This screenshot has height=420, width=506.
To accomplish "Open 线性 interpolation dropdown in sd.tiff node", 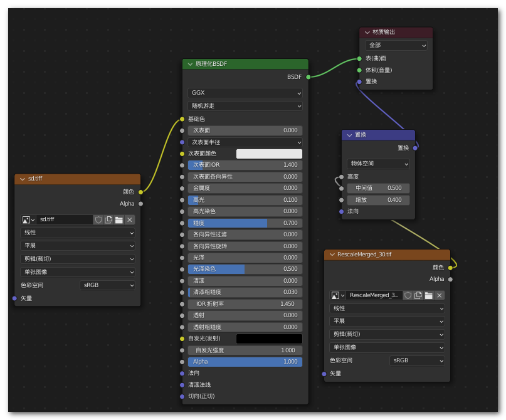I will pos(78,233).
